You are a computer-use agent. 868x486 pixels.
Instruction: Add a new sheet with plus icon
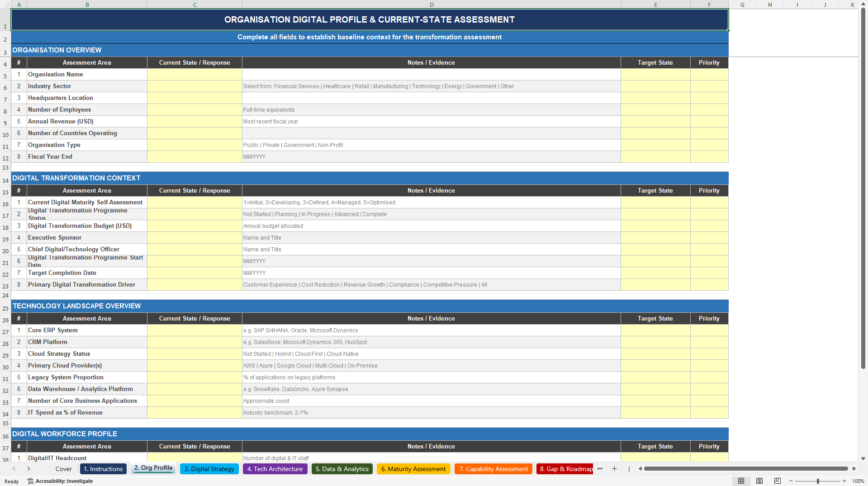(x=614, y=469)
